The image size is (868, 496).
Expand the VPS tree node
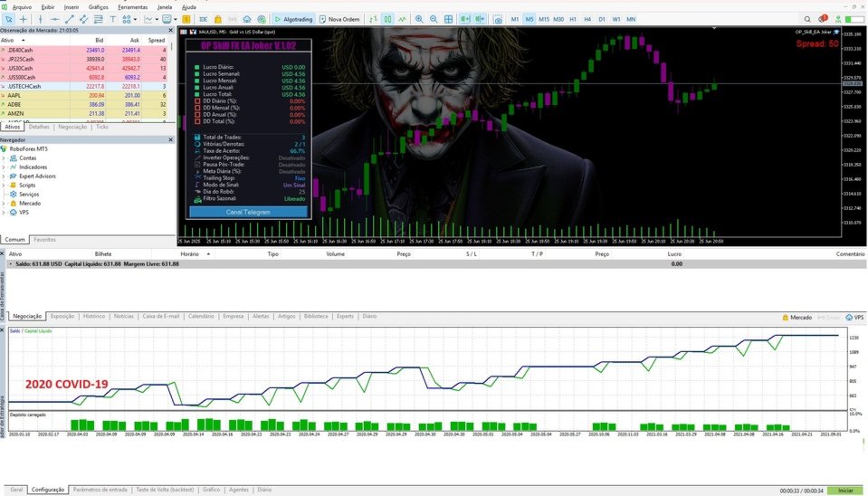click(4, 213)
